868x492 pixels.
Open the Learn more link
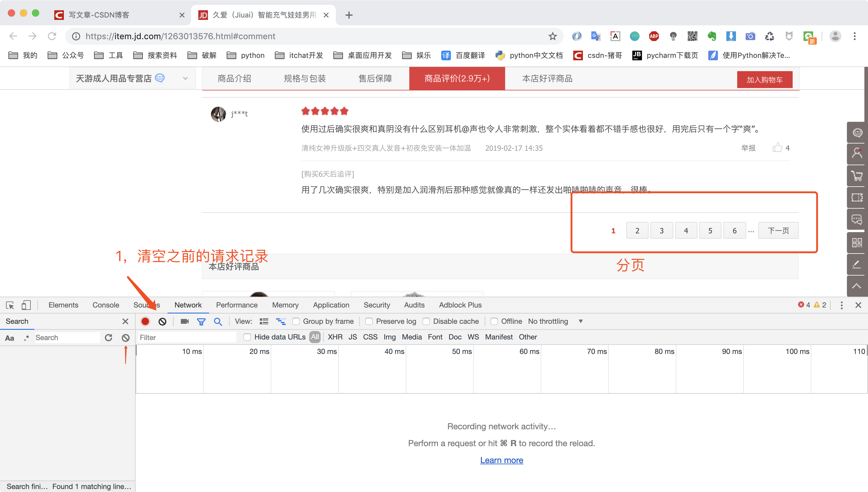point(502,460)
